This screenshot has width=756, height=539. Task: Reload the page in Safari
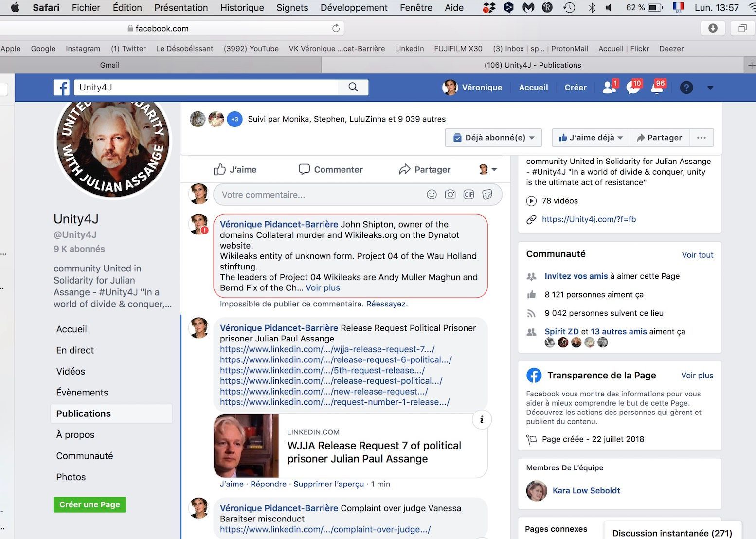point(336,28)
